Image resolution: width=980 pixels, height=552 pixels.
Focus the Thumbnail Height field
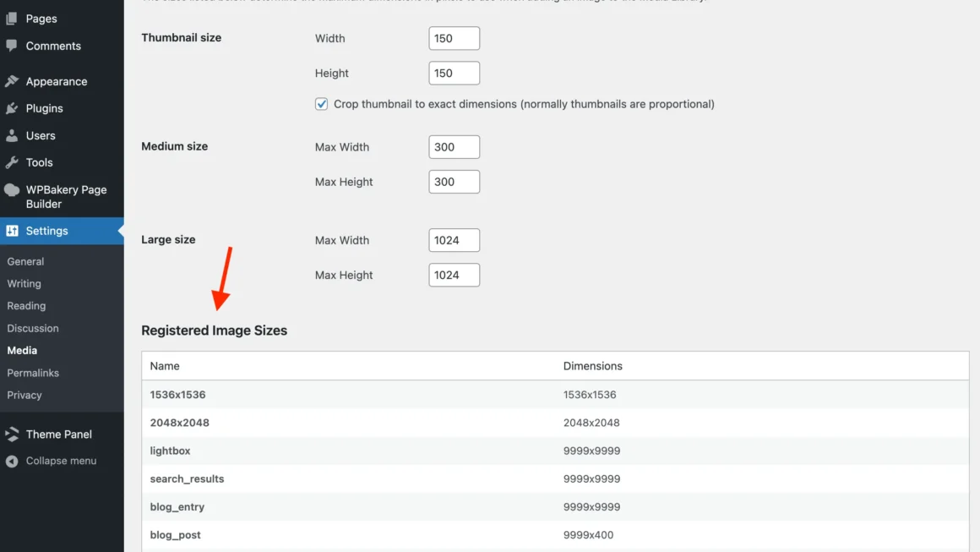[x=455, y=74]
